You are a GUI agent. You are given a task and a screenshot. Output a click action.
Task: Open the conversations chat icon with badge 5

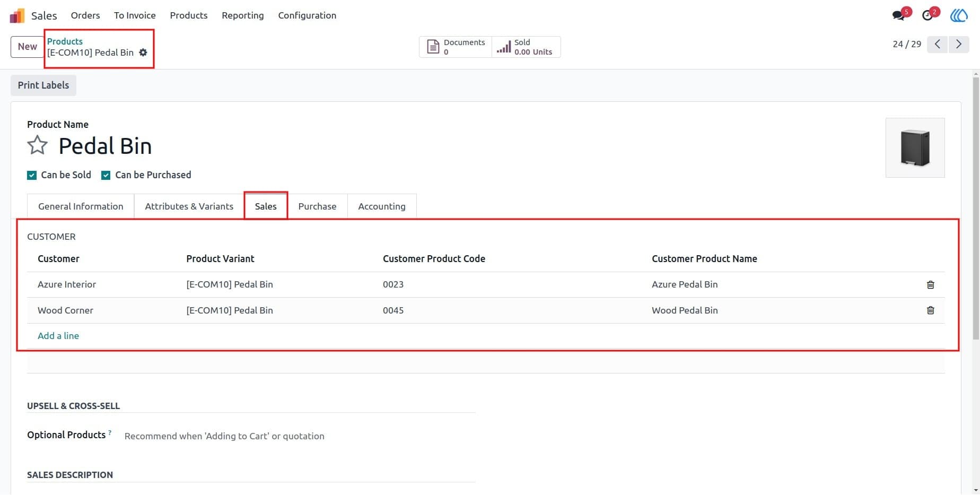coord(899,15)
